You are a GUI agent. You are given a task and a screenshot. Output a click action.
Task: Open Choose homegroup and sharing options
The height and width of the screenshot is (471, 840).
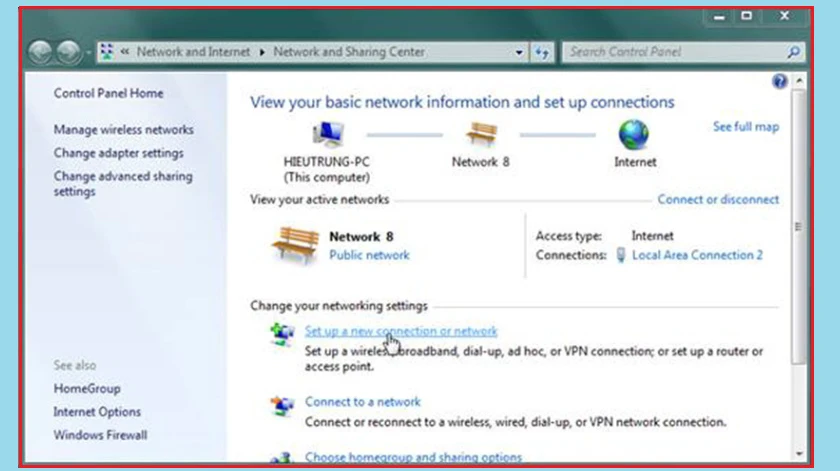click(x=413, y=457)
